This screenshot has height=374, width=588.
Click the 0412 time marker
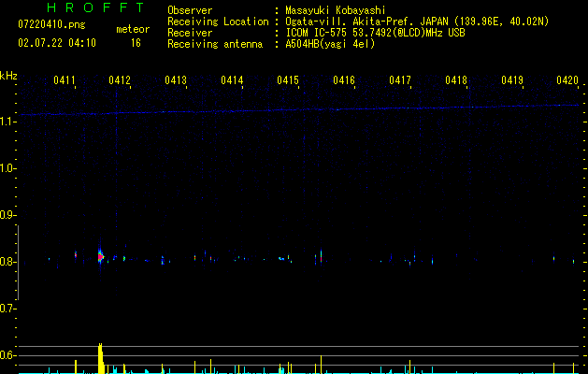[120, 80]
